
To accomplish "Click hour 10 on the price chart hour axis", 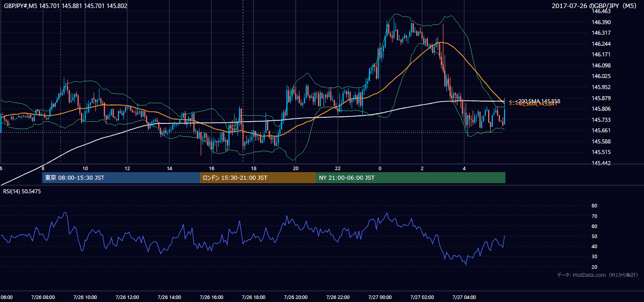I will (x=85, y=169).
